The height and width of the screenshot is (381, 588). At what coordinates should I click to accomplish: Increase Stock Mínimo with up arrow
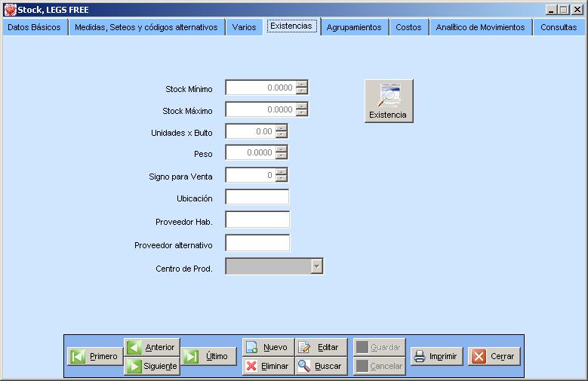(302, 84)
